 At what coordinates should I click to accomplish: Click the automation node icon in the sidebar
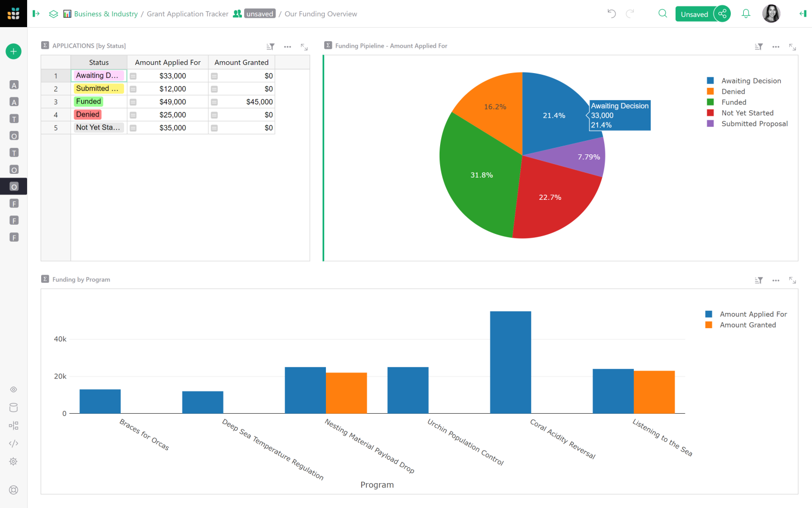point(13,425)
